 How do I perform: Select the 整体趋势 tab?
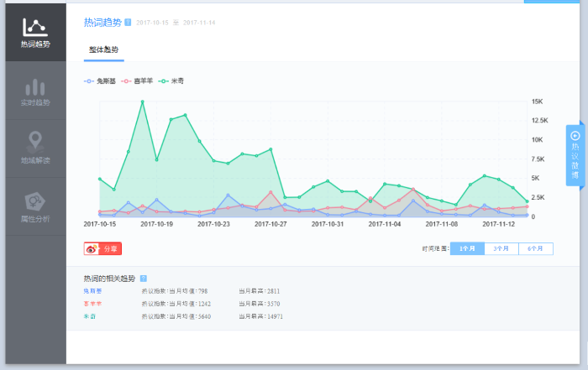coord(103,50)
